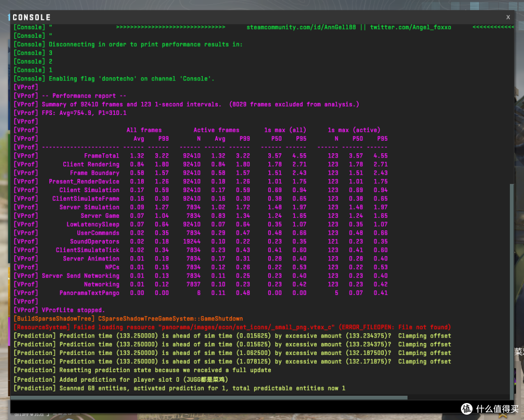Click the twitter.com/Angel_foxxo text
524x420 pixels.
click(411, 27)
